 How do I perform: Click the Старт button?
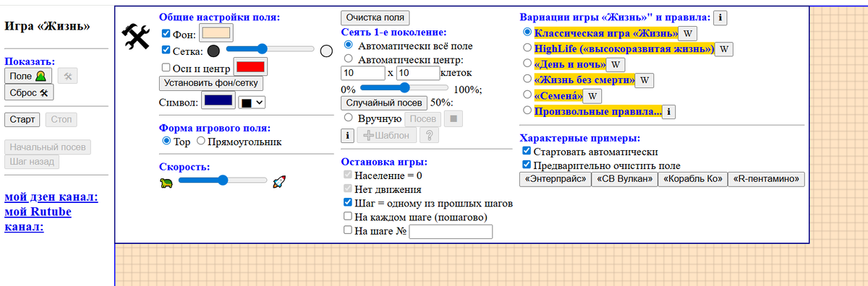pos(23,119)
